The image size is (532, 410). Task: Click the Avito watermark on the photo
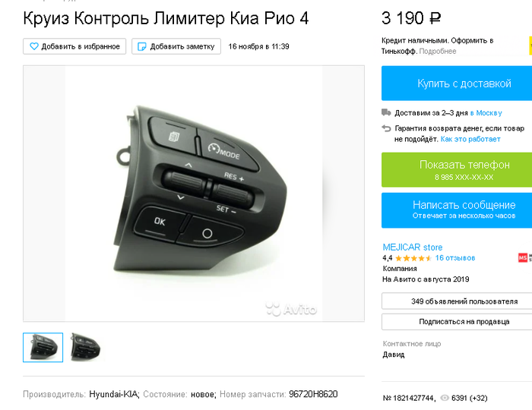coord(291,309)
